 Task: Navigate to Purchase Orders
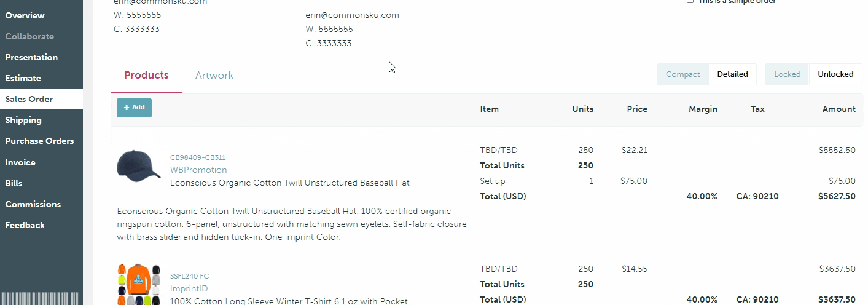click(39, 141)
